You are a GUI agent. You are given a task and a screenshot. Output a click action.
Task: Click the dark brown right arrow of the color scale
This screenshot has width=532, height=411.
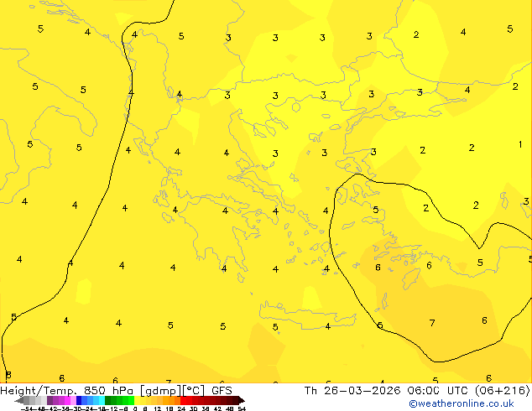[x=242, y=400]
